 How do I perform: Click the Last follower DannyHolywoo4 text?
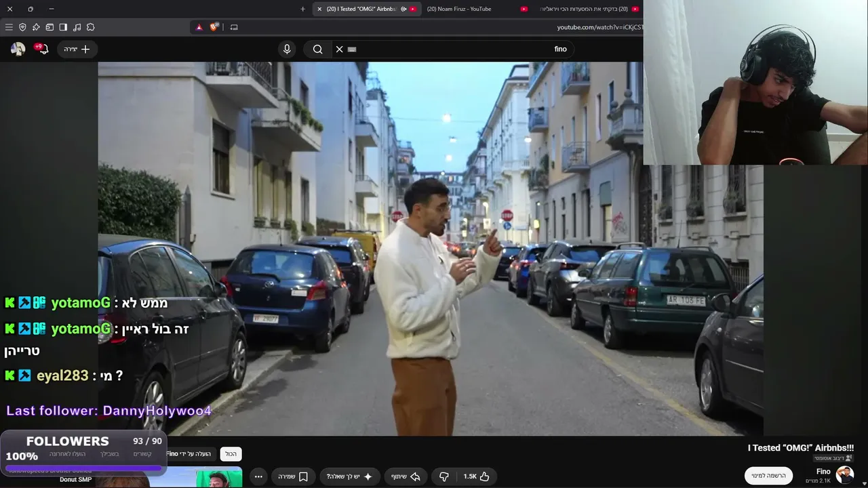(108, 411)
